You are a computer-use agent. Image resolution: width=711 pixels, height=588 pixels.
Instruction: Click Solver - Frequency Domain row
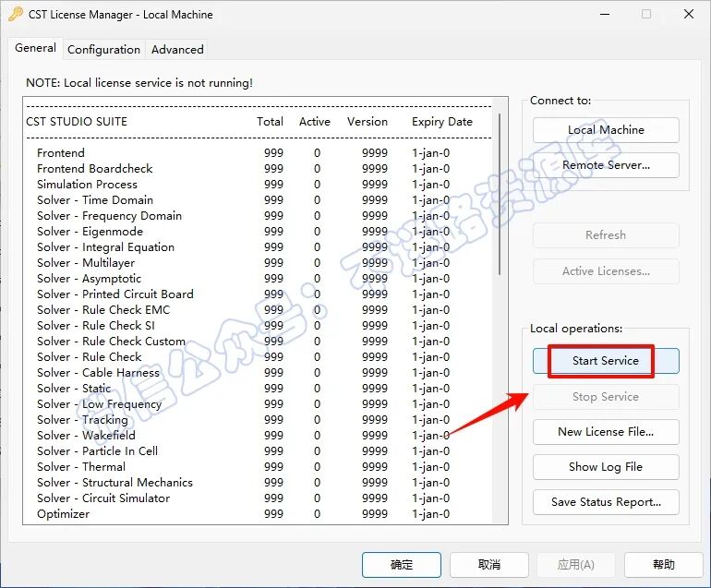pos(259,216)
